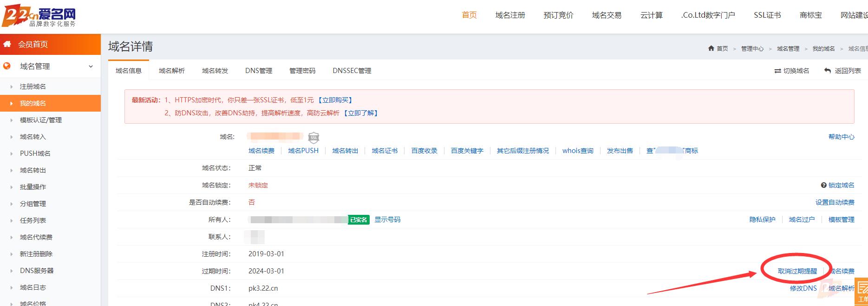Open .Co.Ltd数字门户 in top navigation

point(708,15)
